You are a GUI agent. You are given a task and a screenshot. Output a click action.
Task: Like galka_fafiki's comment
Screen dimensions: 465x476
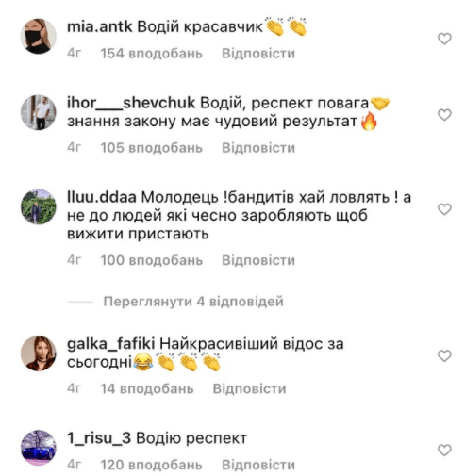444,355
